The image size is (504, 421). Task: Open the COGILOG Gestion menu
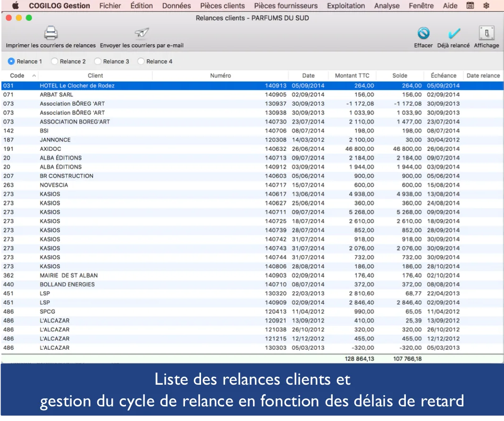point(59,6)
